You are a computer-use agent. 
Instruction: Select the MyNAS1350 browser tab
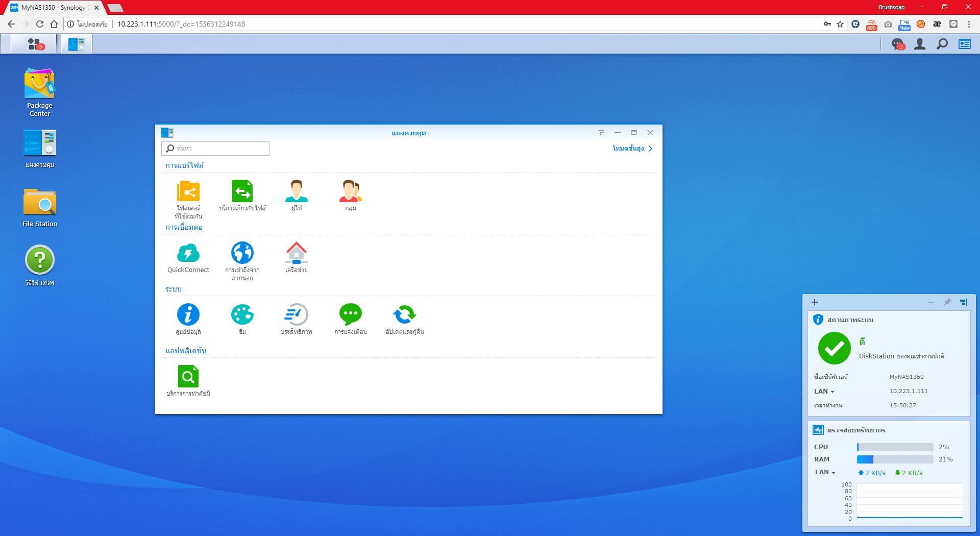click(55, 8)
